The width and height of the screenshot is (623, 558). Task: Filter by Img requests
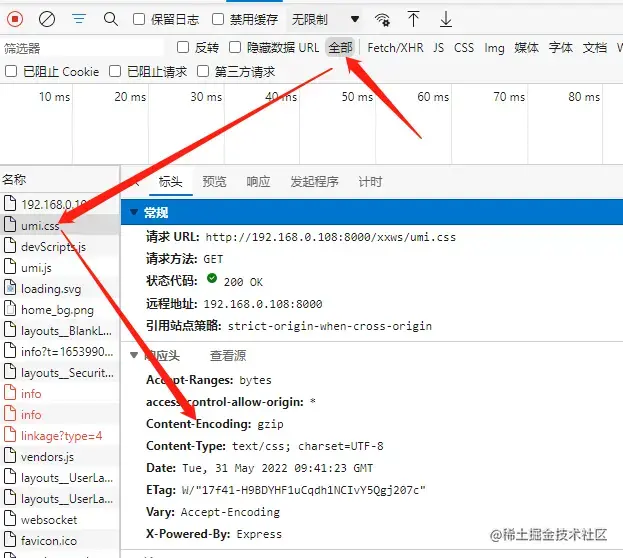[x=494, y=48]
